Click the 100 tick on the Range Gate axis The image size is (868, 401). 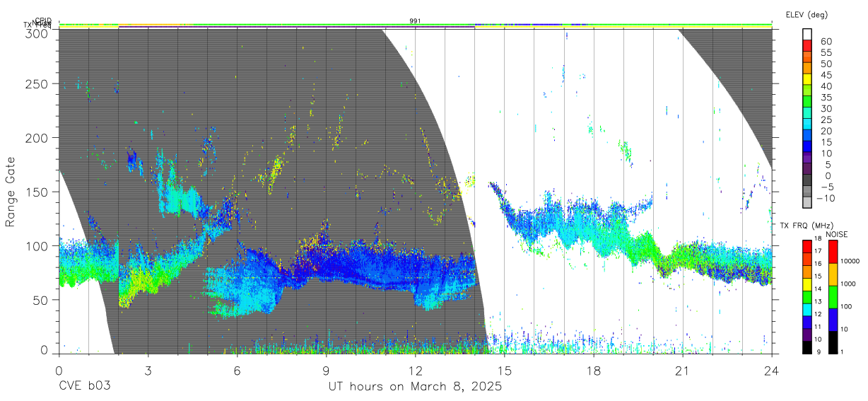[x=37, y=245]
